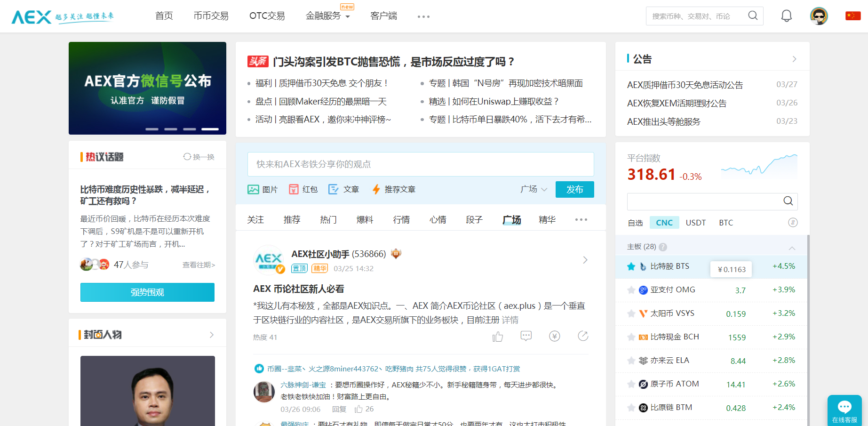Click the China flag language icon
Viewport: 868px width, 426px height.
pyautogui.click(x=853, y=16)
